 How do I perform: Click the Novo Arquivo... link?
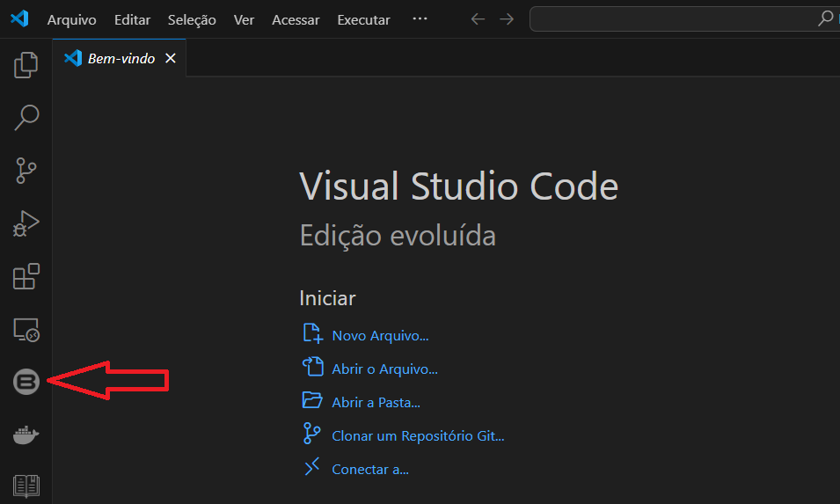point(380,335)
